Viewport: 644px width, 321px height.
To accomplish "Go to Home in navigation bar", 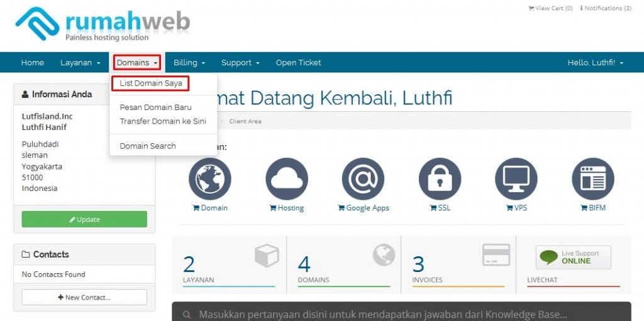I will pyautogui.click(x=33, y=63).
